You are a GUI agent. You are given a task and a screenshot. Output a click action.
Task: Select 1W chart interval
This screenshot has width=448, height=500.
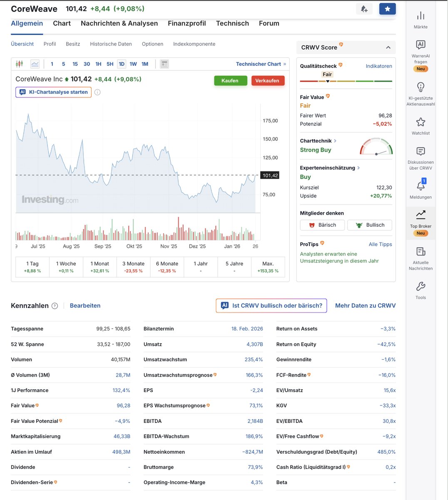tap(133, 64)
